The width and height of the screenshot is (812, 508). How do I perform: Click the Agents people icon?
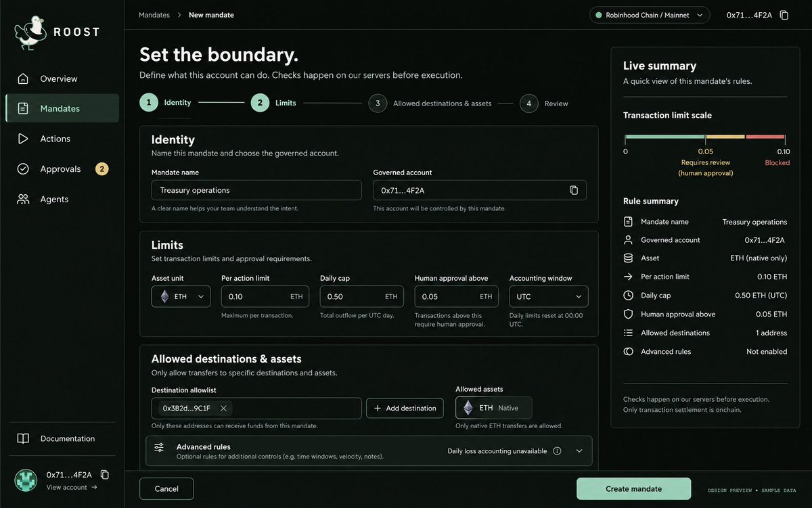tap(23, 199)
